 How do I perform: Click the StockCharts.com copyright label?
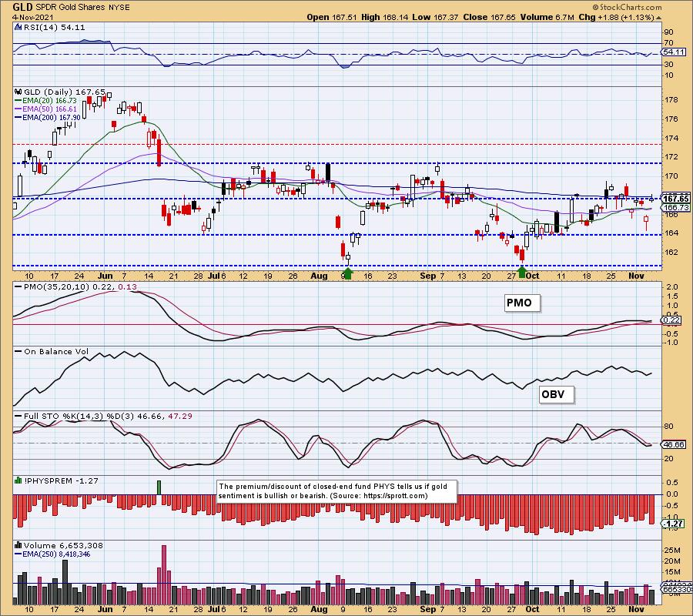point(627,7)
